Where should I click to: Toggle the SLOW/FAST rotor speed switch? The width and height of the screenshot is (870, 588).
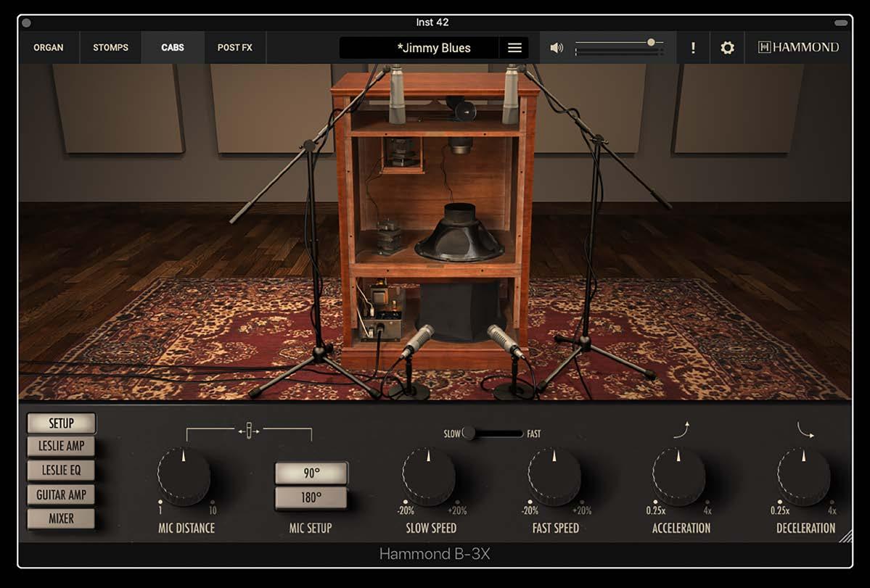[x=493, y=434]
